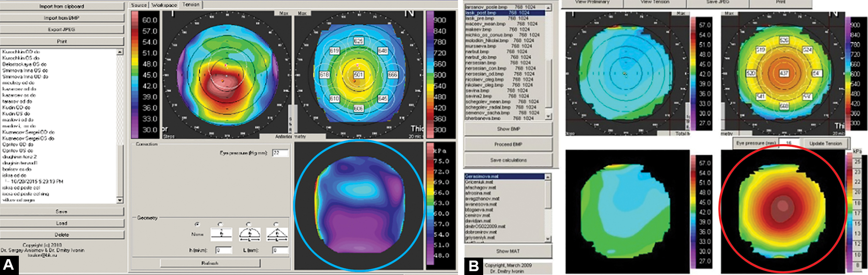The height and width of the screenshot is (275, 868).
Task: Select the dome-shaped geometry diagram icon
Action: pyautogui.click(x=249, y=234)
